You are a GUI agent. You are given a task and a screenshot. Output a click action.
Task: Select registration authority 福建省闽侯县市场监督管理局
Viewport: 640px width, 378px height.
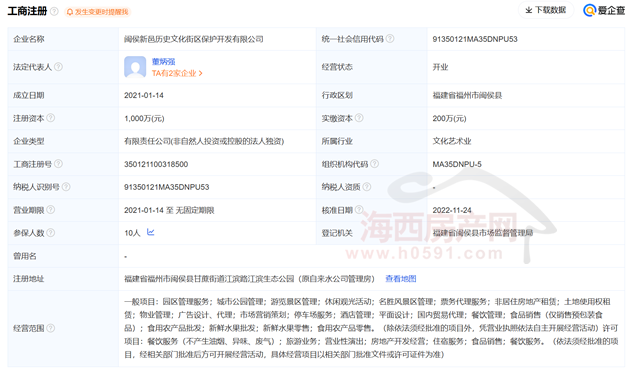pos(483,233)
